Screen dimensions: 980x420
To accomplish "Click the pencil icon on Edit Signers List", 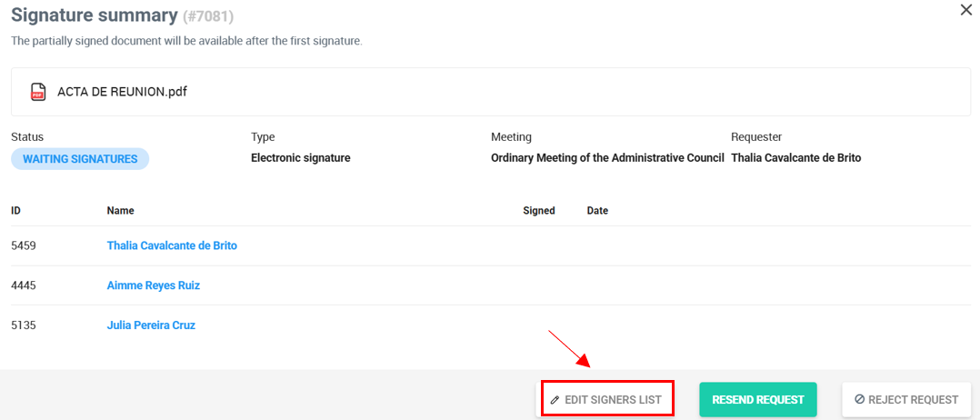I will pyautogui.click(x=555, y=400).
